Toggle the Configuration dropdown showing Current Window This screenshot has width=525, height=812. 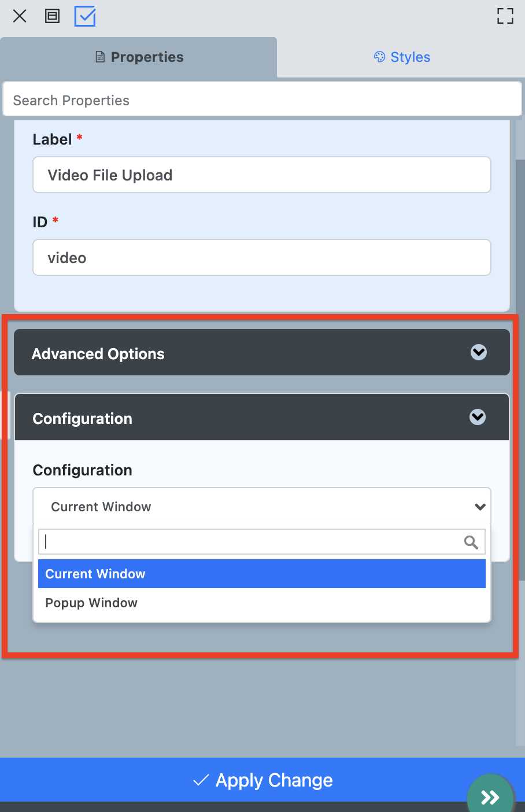click(262, 507)
